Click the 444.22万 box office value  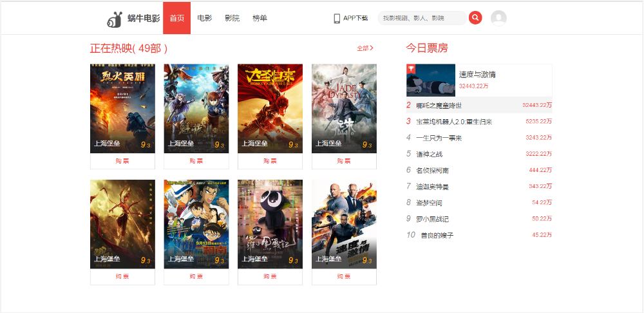pos(540,170)
